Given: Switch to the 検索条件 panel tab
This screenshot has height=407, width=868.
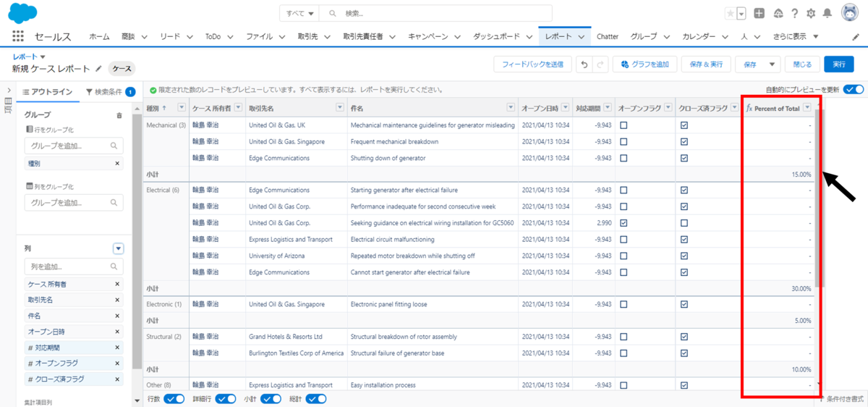Looking at the screenshot, I should click(x=110, y=91).
